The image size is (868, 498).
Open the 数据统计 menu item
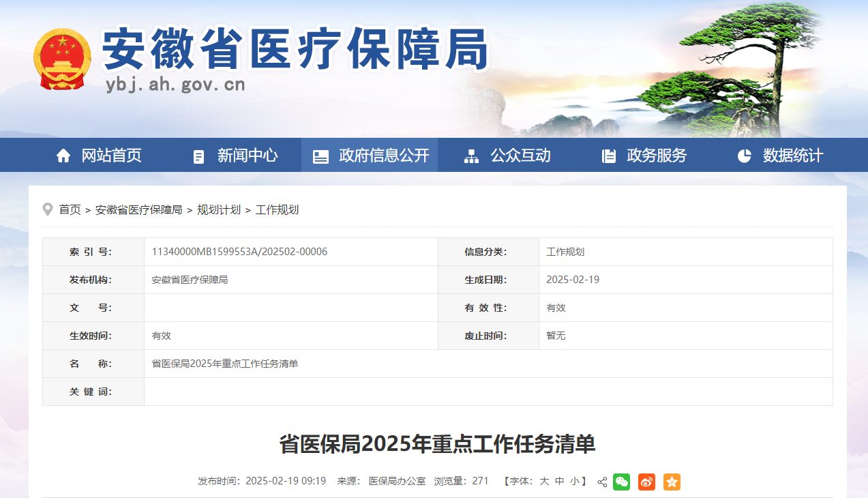(793, 156)
